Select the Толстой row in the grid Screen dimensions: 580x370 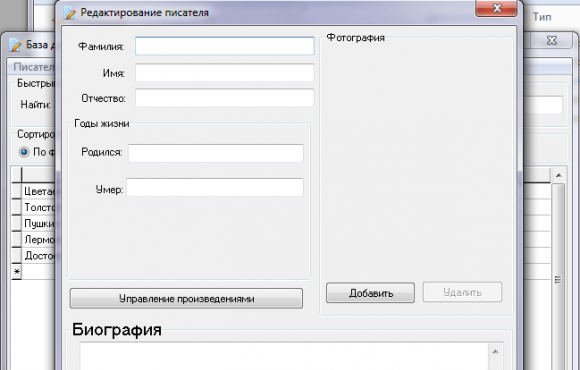pos(39,207)
